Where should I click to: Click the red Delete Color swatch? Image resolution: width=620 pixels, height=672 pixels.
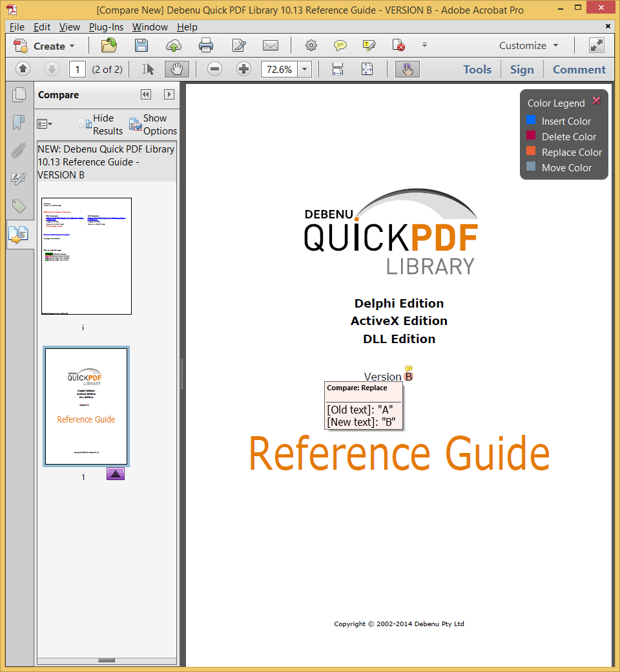coord(531,136)
